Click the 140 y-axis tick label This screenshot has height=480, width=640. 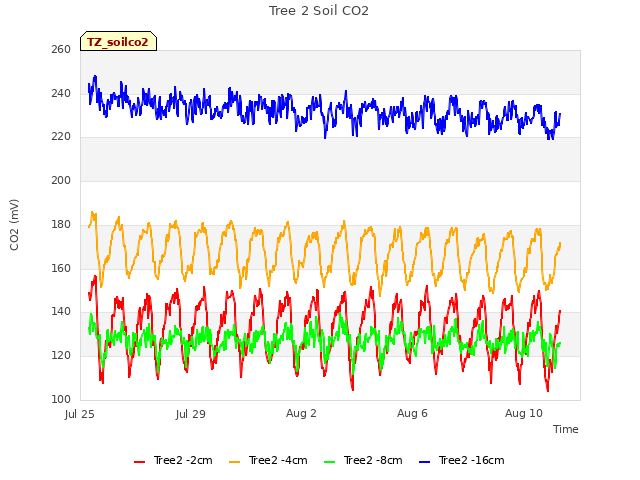pos(61,311)
